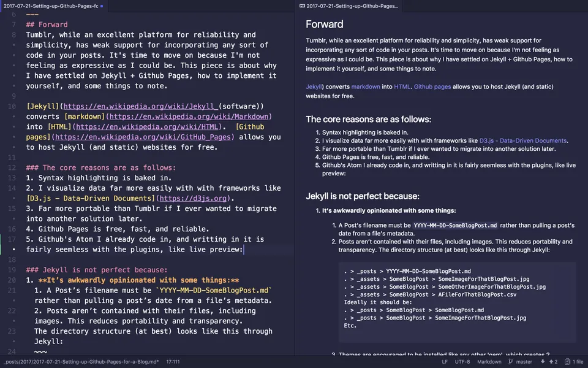Click line number 17 in the gutter
The image size is (588, 368).
pyautogui.click(x=12, y=239)
